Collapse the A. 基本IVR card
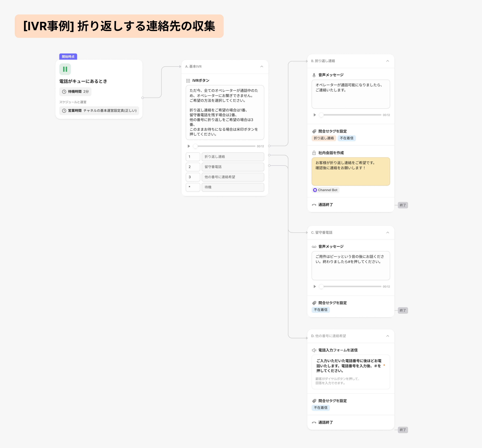 pos(262,67)
